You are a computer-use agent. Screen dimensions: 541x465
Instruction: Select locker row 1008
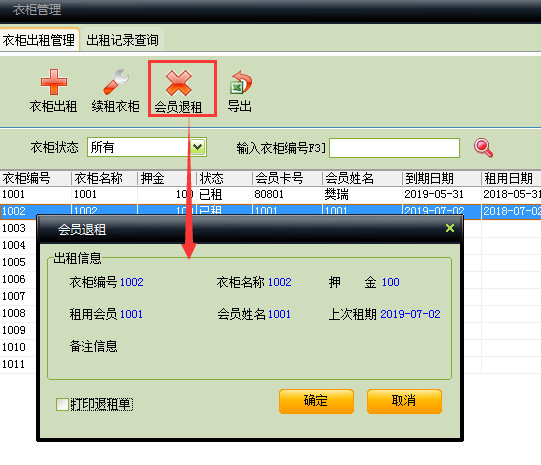[18, 313]
